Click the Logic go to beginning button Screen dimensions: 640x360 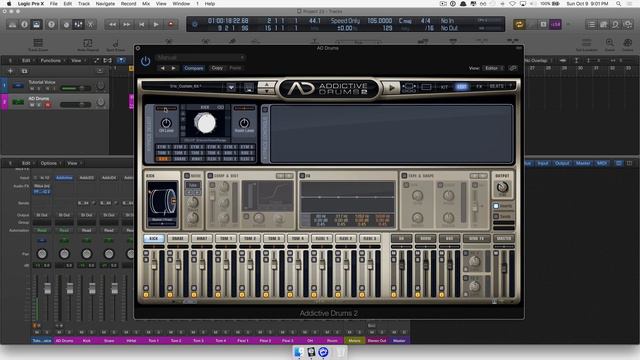pos(141,24)
